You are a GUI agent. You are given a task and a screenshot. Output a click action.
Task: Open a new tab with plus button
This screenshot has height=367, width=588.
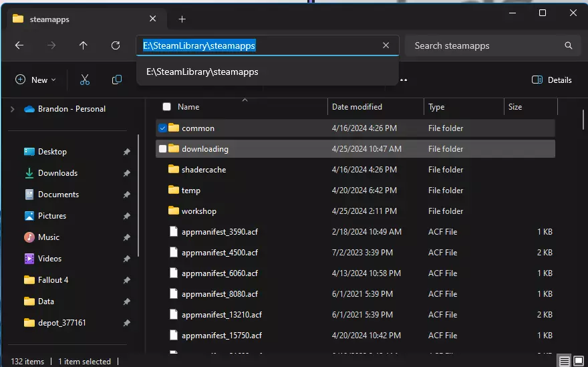(x=182, y=19)
